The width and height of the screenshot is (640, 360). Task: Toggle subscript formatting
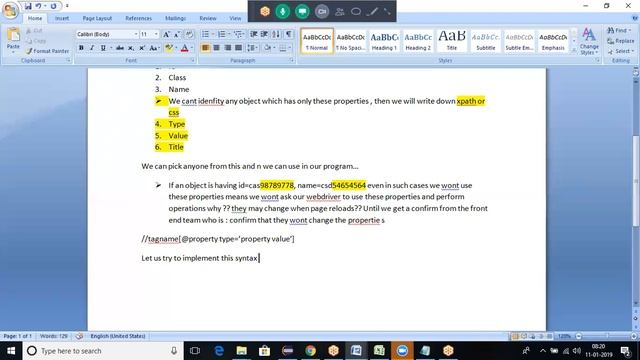coord(131,48)
